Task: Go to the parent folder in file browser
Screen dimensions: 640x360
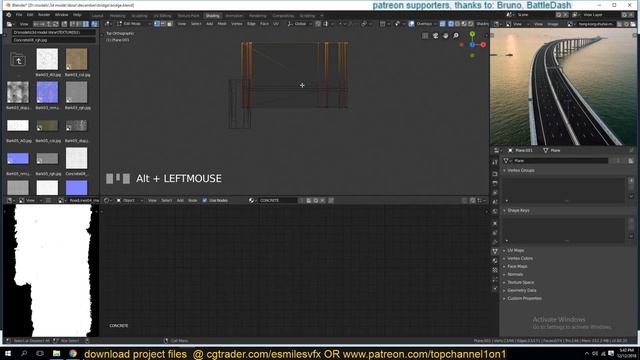Action: [x=18, y=60]
